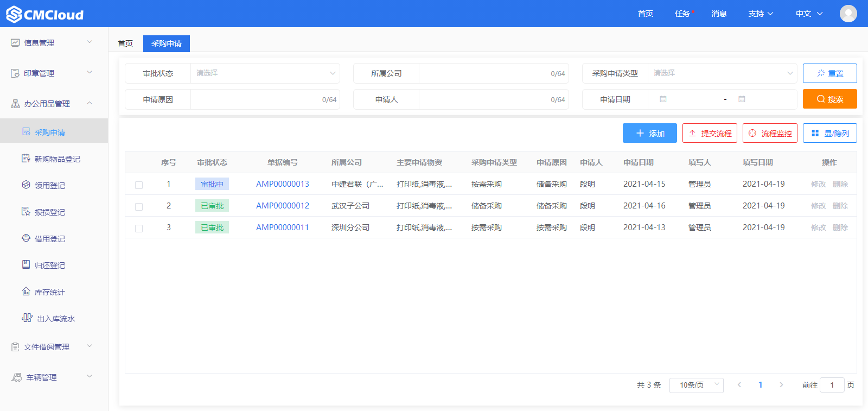Click the 申请日期 column header

pos(639,162)
